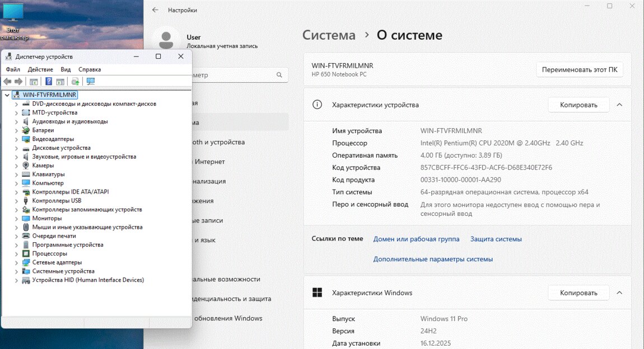
Task: Collapse Характеристики устройства section chevron
Action: 619,105
